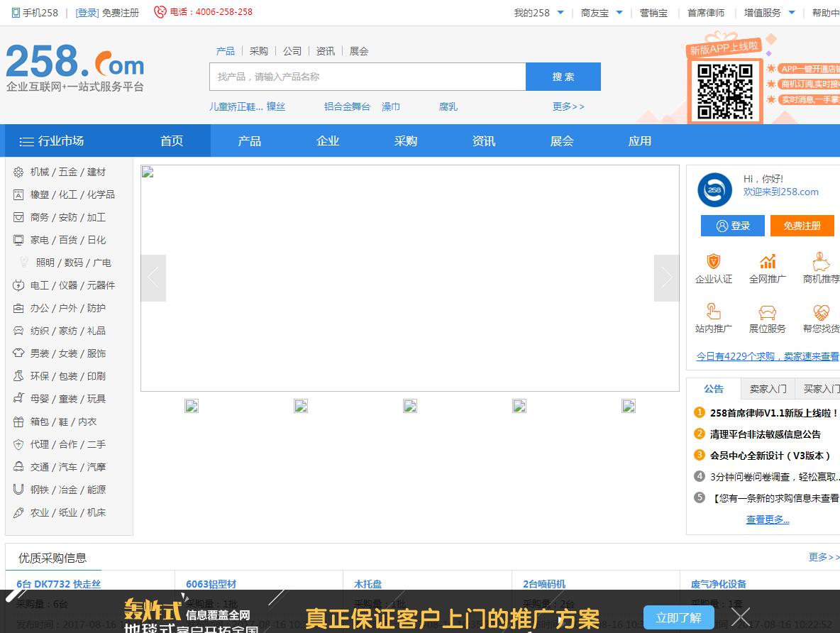The height and width of the screenshot is (633, 840).
Task: Click the shield icon beside 代理 / 合作 / 二手
Action: tap(18, 444)
